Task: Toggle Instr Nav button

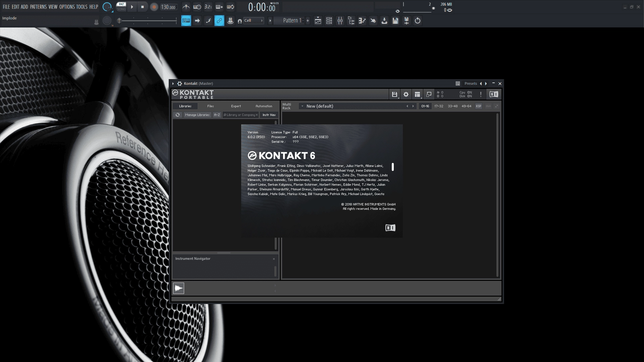Action: click(269, 115)
